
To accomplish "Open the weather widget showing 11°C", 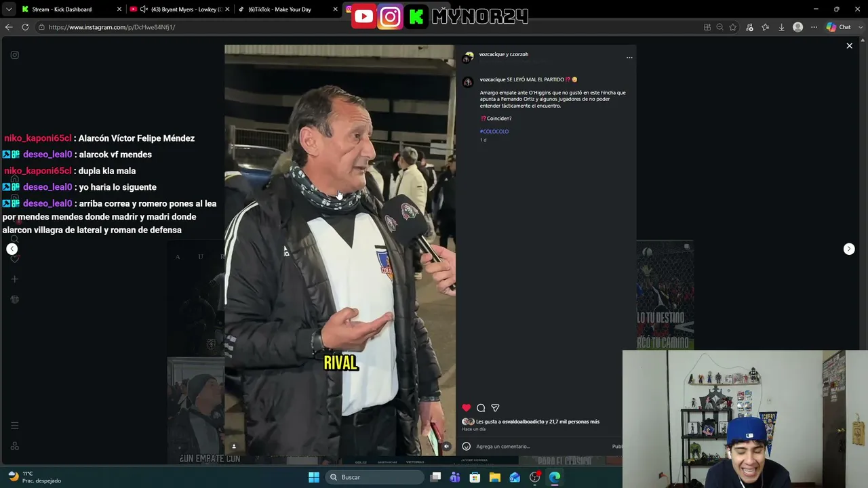I will point(34,477).
